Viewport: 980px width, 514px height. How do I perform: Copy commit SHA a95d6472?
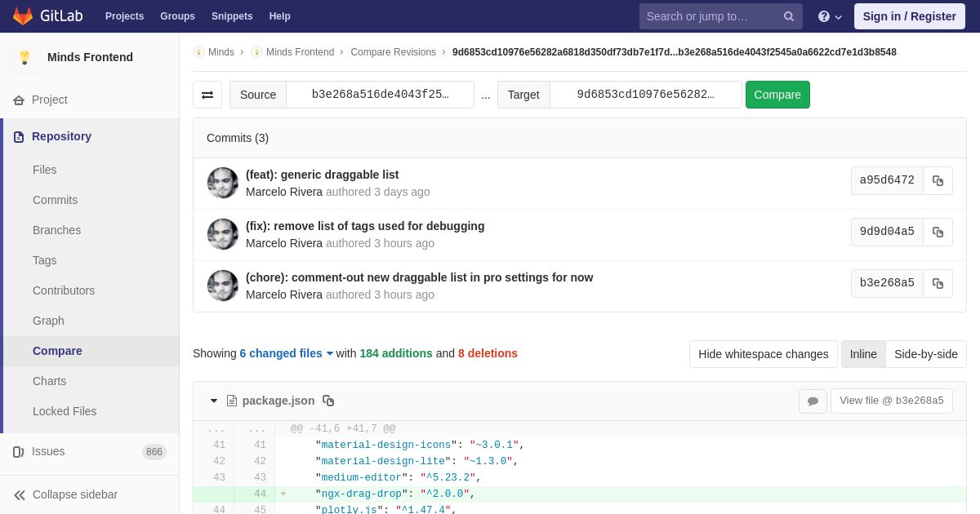click(x=938, y=180)
